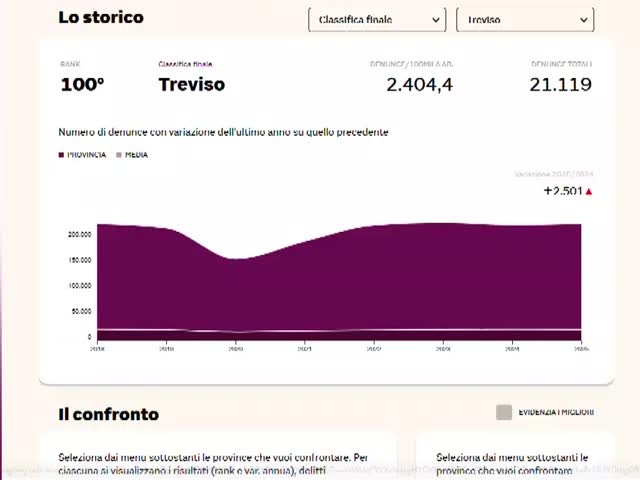This screenshot has height=480, width=640.
Task: Click the PROVINCIA legend swatch
Action: [x=61, y=155]
